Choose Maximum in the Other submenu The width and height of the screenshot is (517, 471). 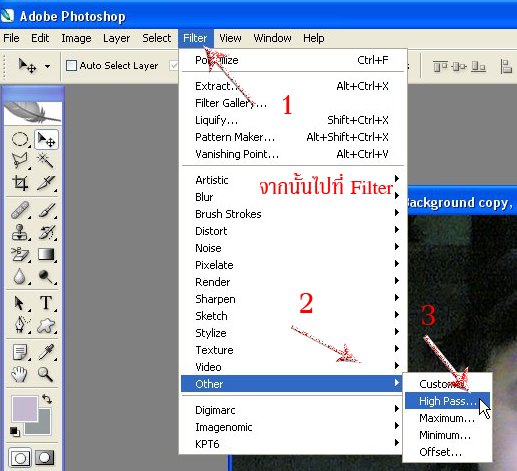pos(447,418)
